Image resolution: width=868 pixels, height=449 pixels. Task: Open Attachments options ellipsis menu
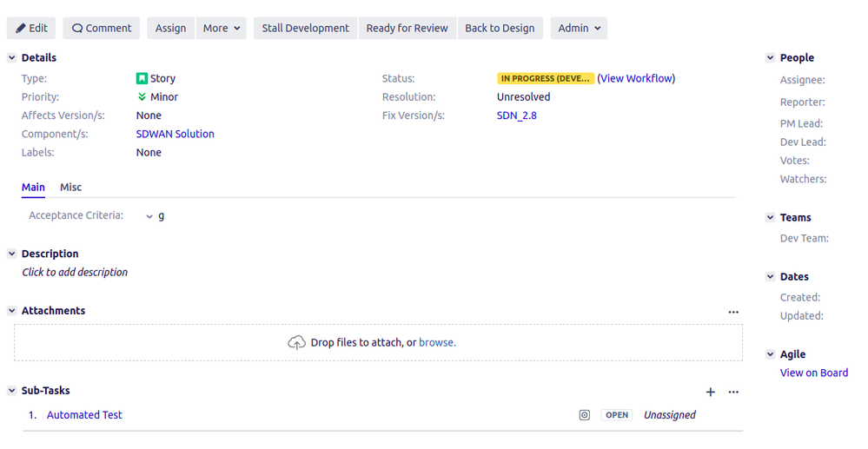[733, 313]
